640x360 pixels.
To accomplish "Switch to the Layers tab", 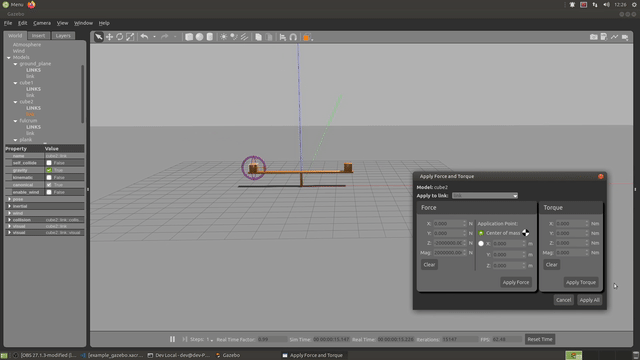I will (63, 36).
